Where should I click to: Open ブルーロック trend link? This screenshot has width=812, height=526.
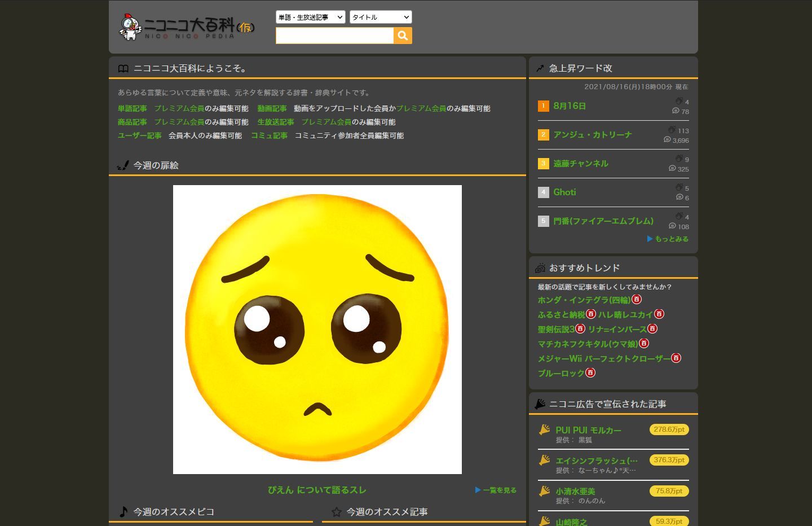(561, 373)
